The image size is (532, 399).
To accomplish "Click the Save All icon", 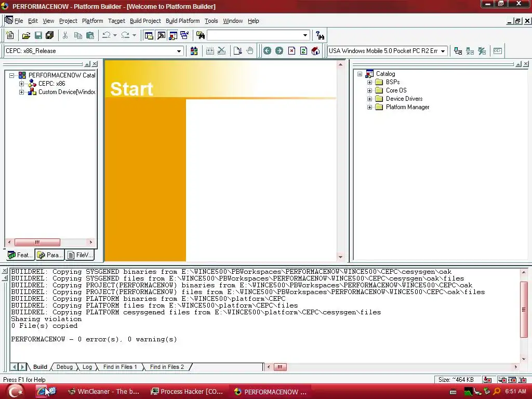I will (x=50, y=35).
